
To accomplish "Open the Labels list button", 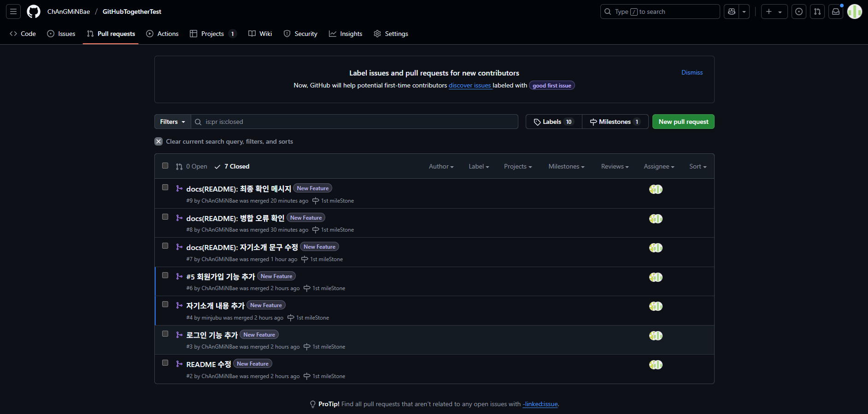I will [554, 122].
